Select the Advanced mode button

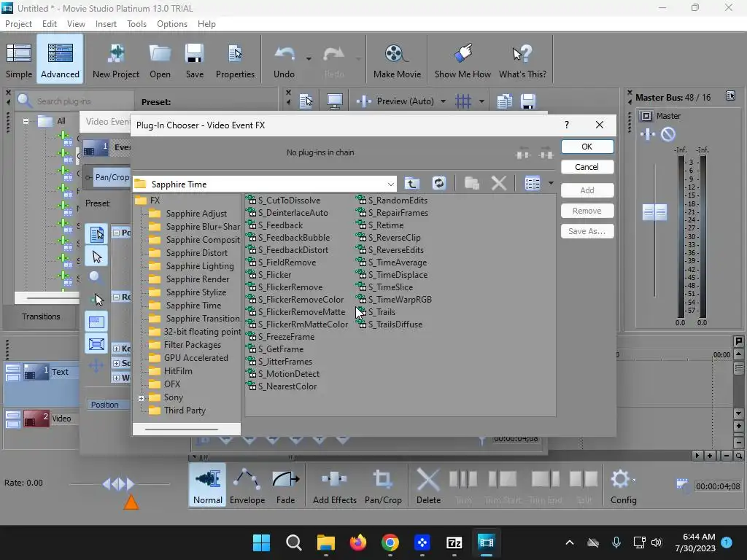(60, 60)
